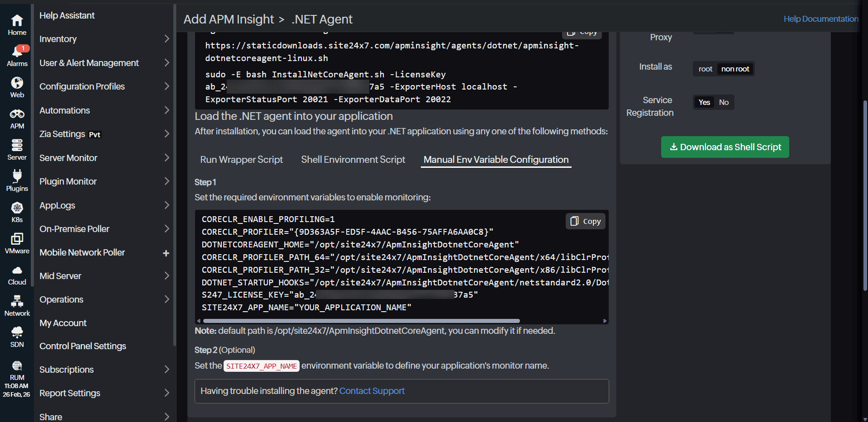Add a new Mobile Network Poller
The height and width of the screenshot is (422, 868).
pyautogui.click(x=167, y=252)
